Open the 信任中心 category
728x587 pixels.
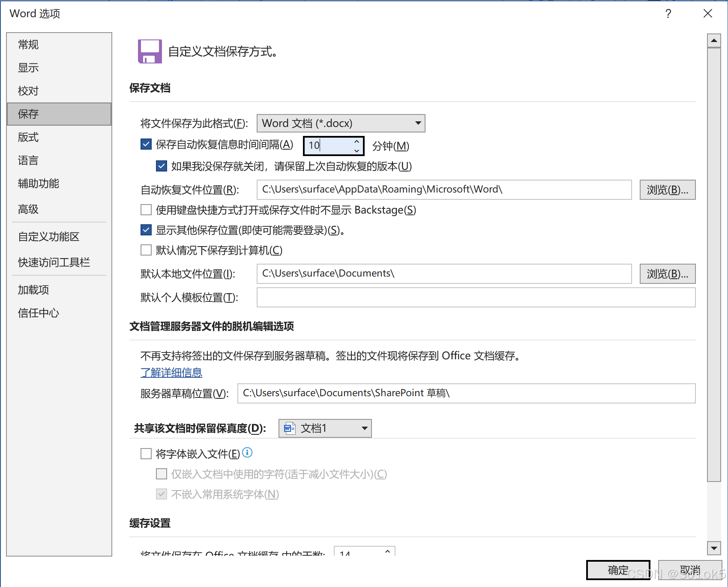59,313
